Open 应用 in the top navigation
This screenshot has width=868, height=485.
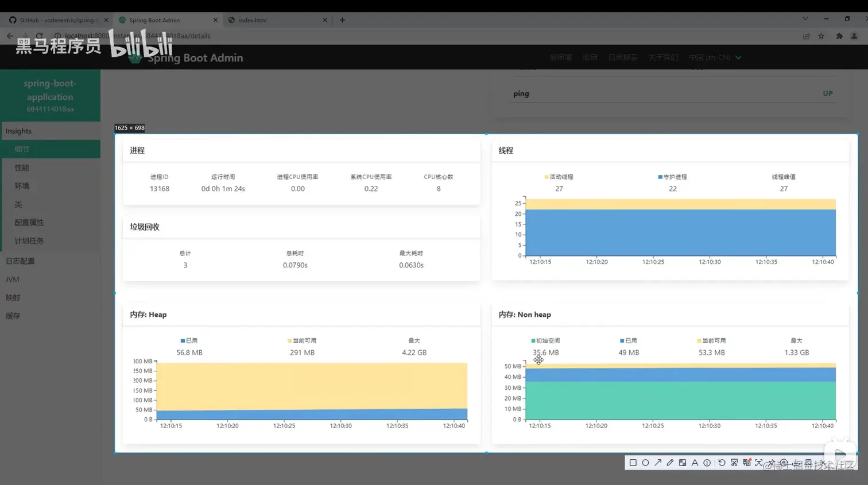(590, 57)
